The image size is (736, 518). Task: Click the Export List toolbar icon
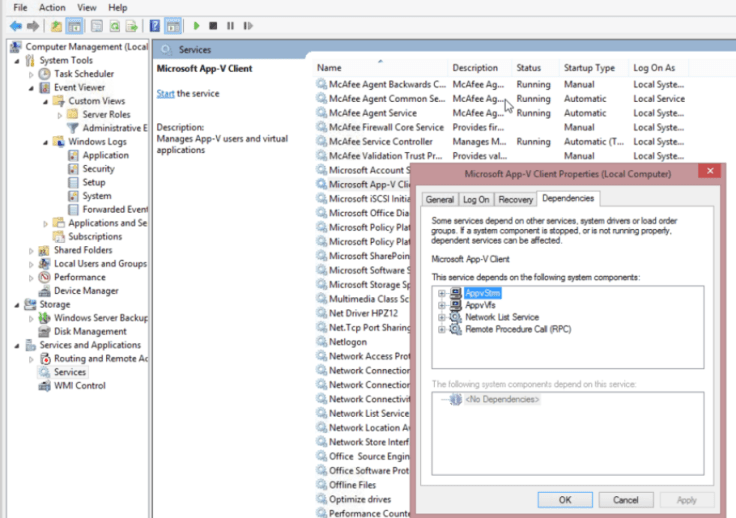133,25
